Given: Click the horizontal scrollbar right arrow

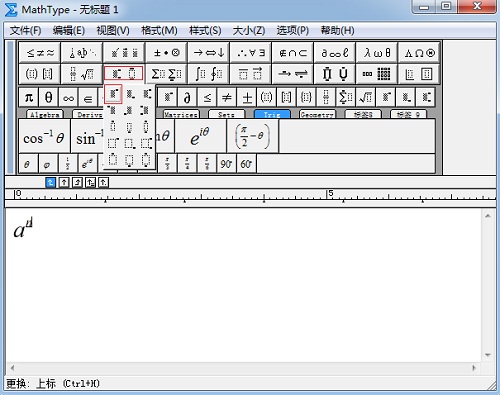Looking at the screenshot, I should click(474, 368).
